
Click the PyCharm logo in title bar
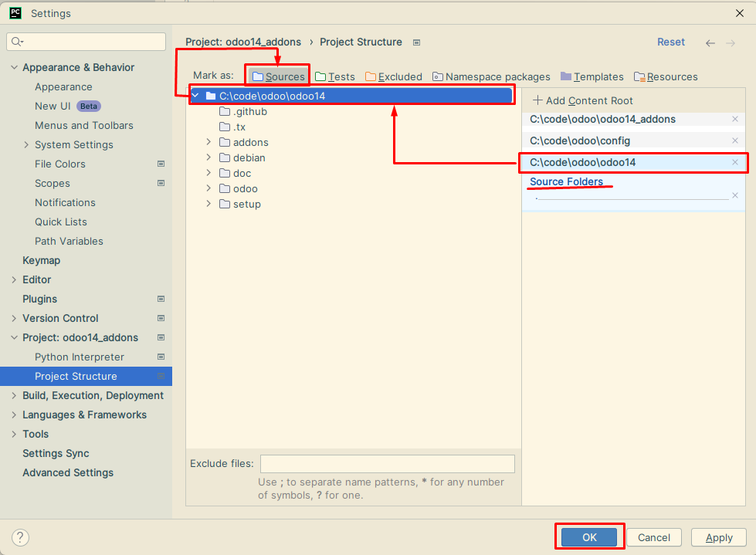(15, 13)
